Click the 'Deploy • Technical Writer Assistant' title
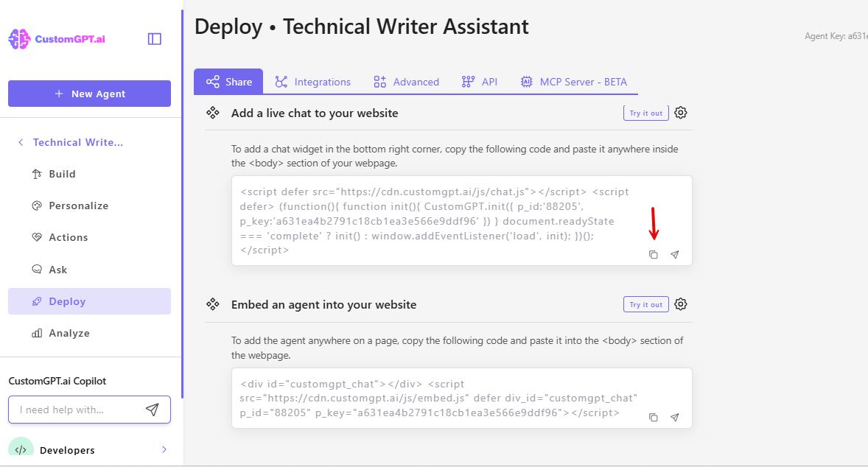This screenshot has height=467, width=868. click(362, 27)
